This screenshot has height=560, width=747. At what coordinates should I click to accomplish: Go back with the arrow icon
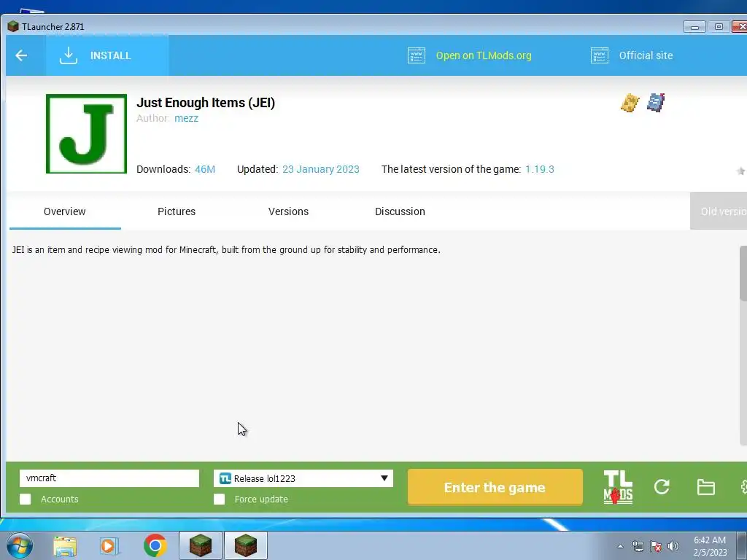[x=21, y=55]
